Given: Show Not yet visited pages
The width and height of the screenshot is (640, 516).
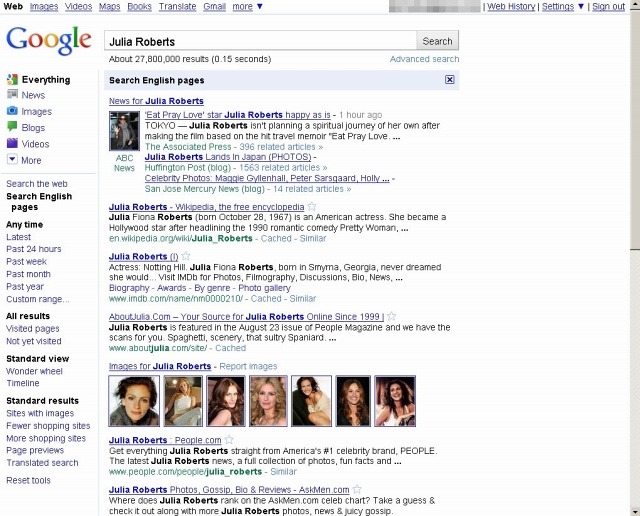Looking at the screenshot, I should [34, 341].
